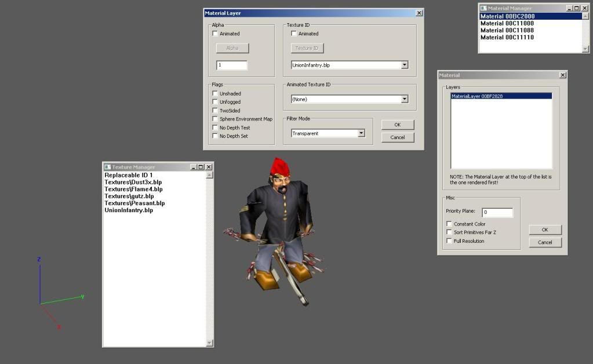This screenshot has height=364, width=593.
Task: Click Material Manager scrollbar up arrow
Action: point(585,16)
